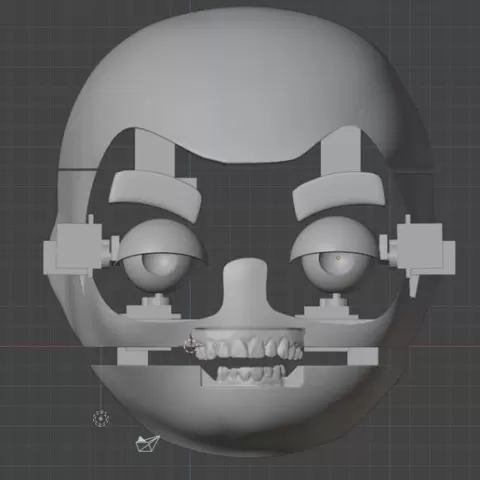Click the orange origin dot on eye
480x480 pixels.
(338, 258)
